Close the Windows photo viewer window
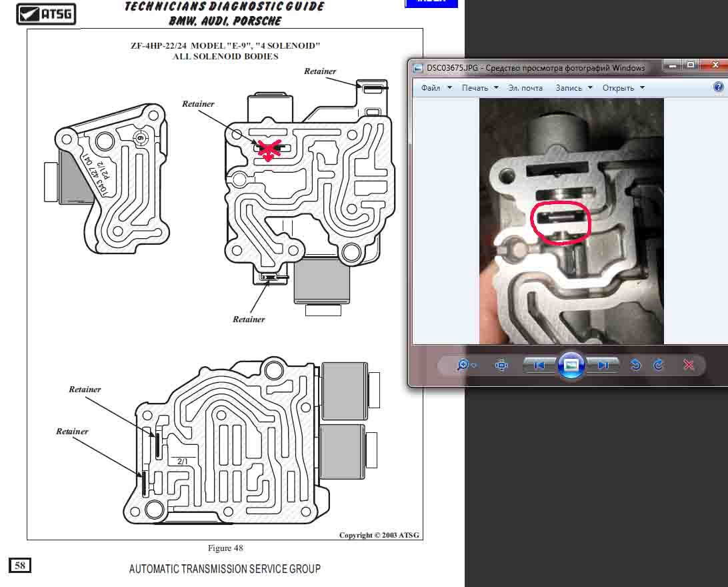 716,65
